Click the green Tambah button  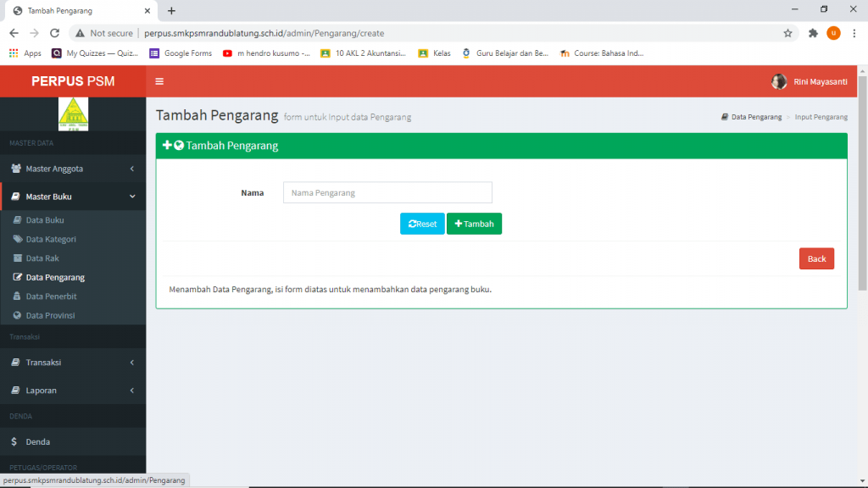coord(475,224)
